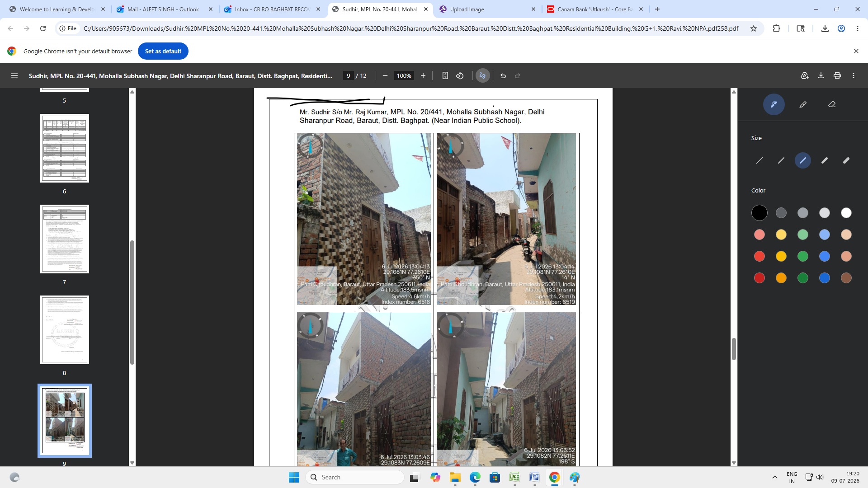Pick the brown color swatch
The height and width of the screenshot is (488, 868).
click(x=846, y=278)
